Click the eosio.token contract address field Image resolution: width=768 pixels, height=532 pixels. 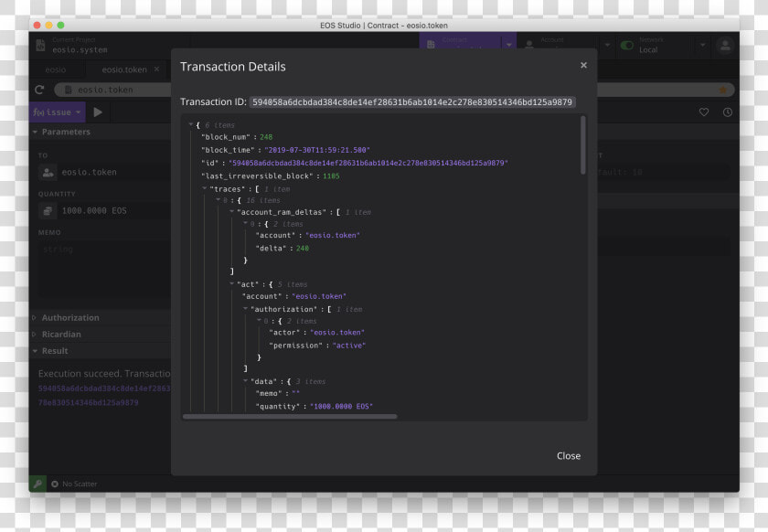coord(112,90)
